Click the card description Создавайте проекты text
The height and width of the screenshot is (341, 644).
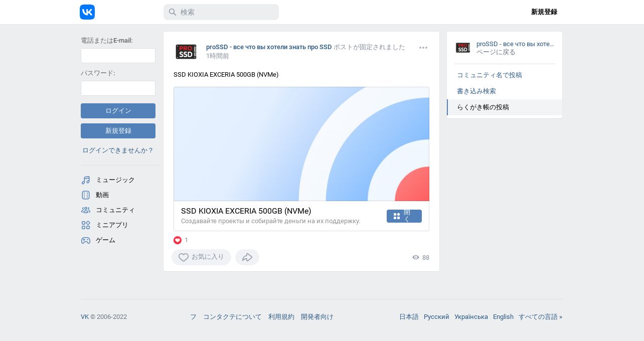270,221
